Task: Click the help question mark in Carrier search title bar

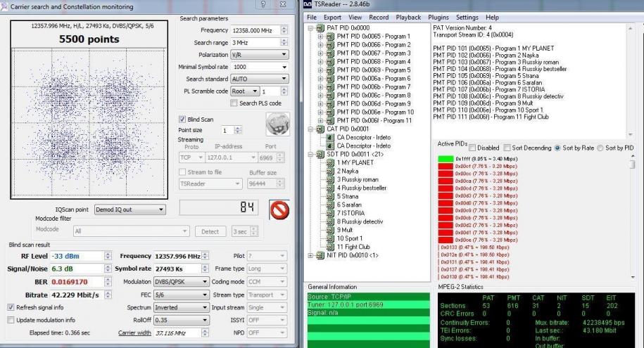Action: tap(263, 4)
